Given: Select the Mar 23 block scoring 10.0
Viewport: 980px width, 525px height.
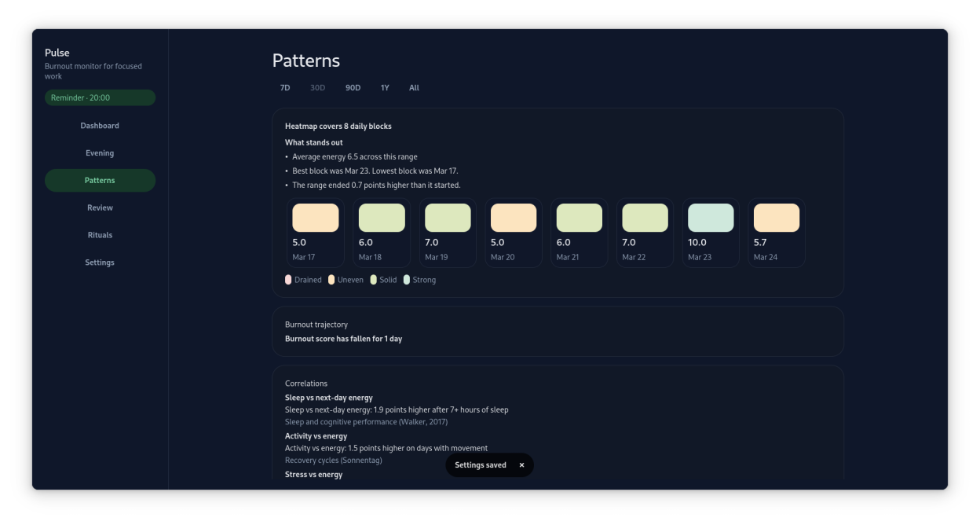Looking at the screenshot, I should point(711,233).
